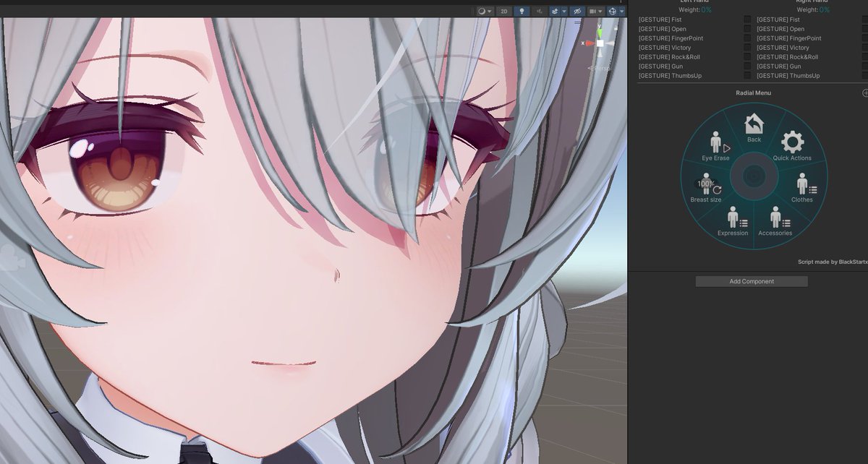Open scene tab three-dot options menu

click(621, 2)
